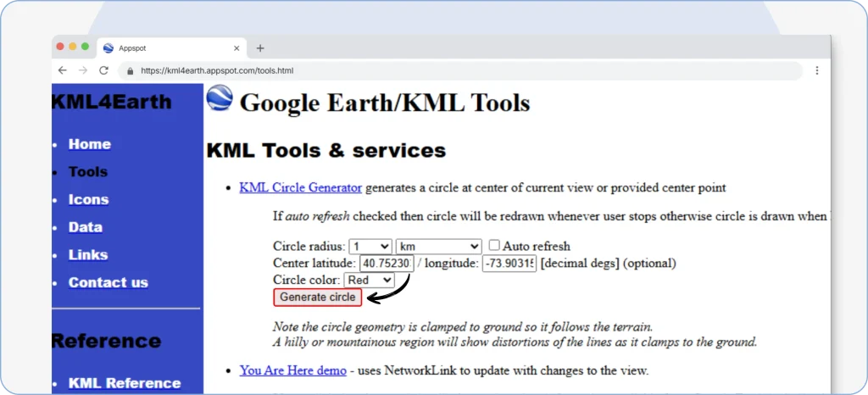Open KML Reference in the sidebar
This screenshot has height=395, width=868.
[x=125, y=383]
